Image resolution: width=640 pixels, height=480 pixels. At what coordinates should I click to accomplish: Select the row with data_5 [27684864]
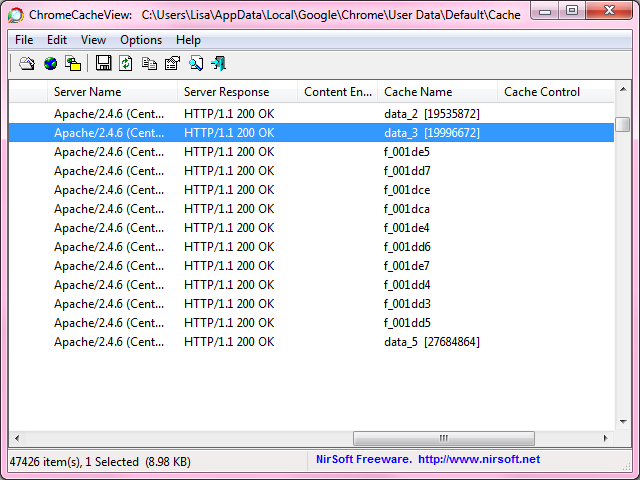tap(311, 342)
